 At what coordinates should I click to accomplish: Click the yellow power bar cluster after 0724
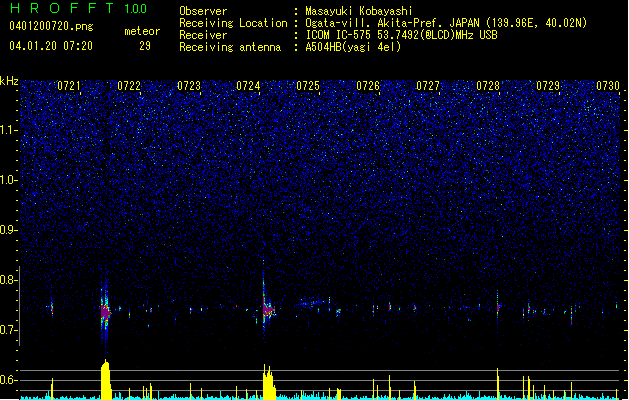point(269,382)
